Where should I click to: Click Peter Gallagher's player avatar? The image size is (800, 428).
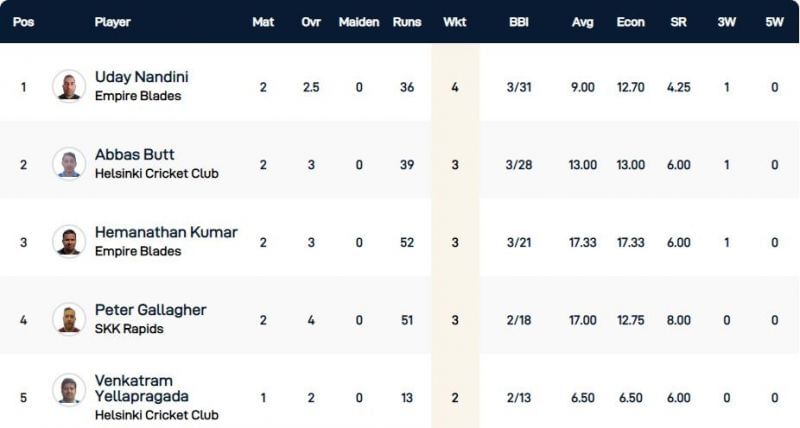69,319
